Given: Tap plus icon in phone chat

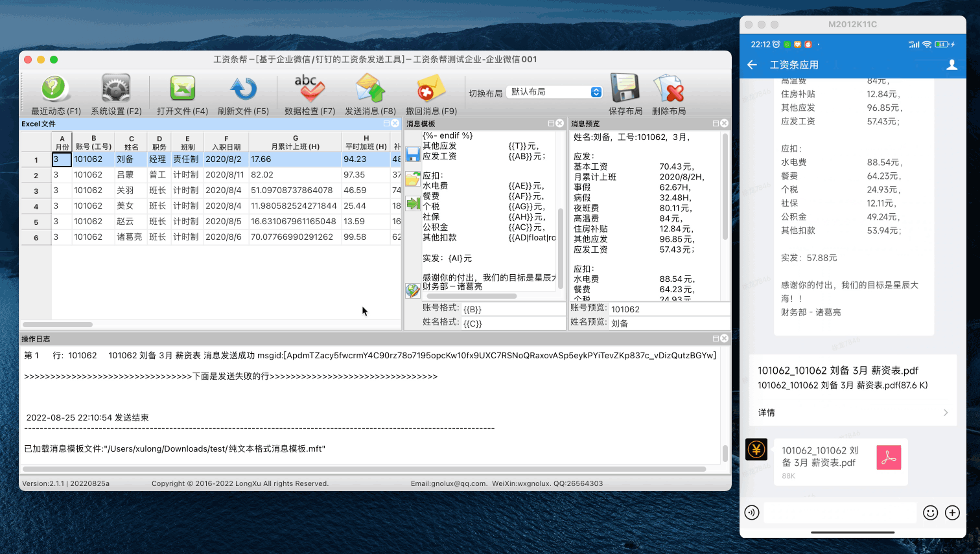Looking at the screenshot, I should 952,513.
